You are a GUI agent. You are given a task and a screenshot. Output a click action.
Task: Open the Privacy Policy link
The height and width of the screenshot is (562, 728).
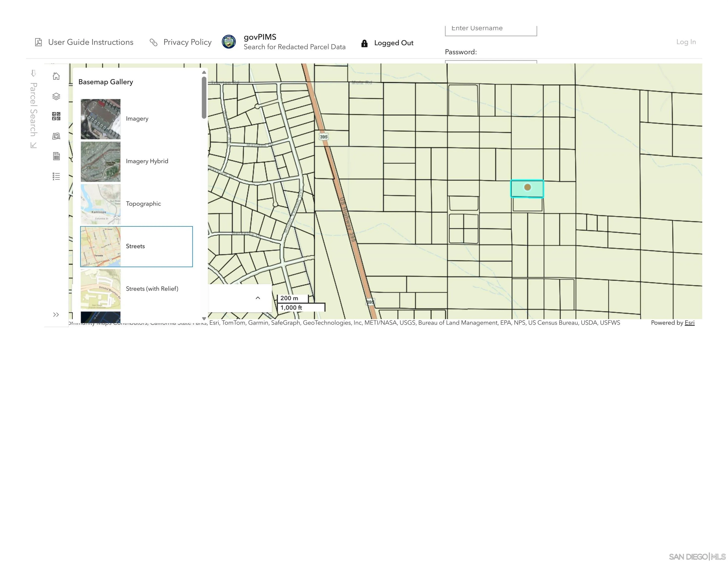187,42
